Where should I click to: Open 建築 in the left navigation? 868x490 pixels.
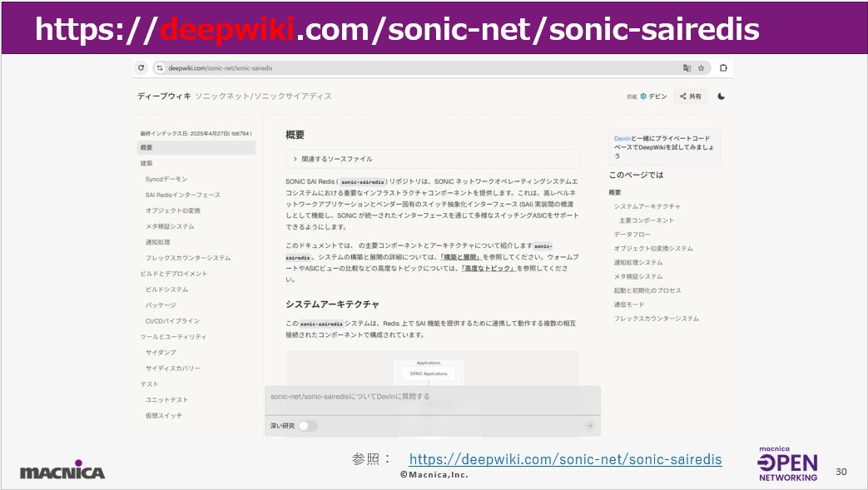click(x=146, y=163)
